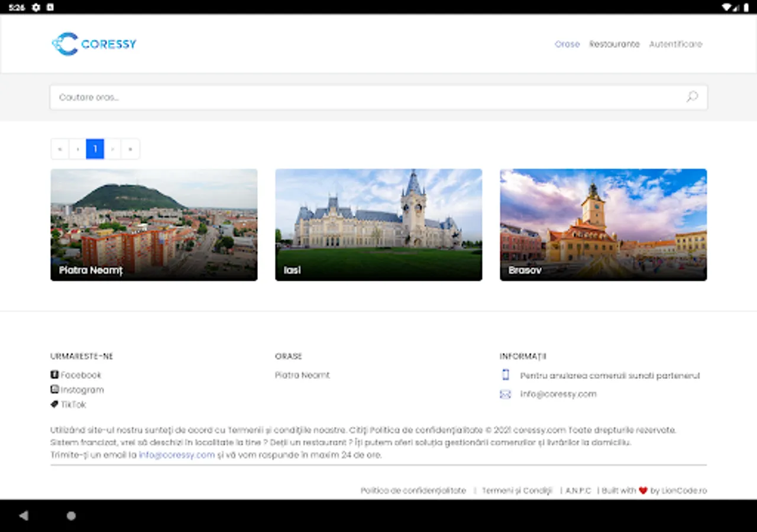Open the Autentificare menu item
The width and height of the screenshot is (757, 532).
tap(676, 44)
